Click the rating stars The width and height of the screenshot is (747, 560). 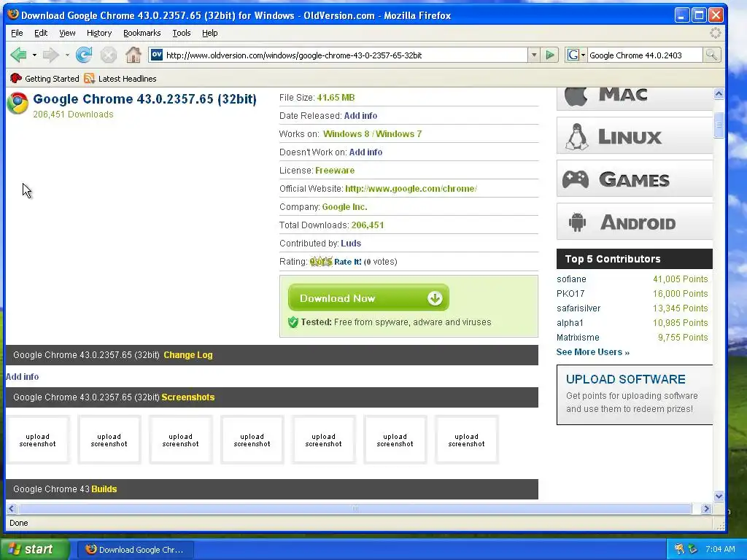click(x=321, y=262)
